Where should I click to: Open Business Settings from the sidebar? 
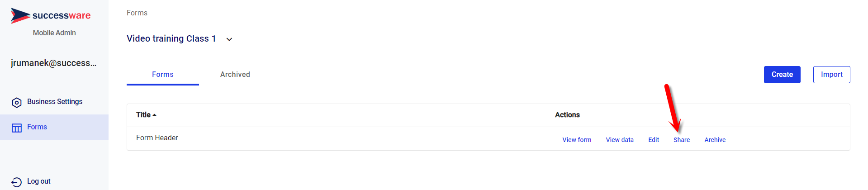tap(55, 102)
